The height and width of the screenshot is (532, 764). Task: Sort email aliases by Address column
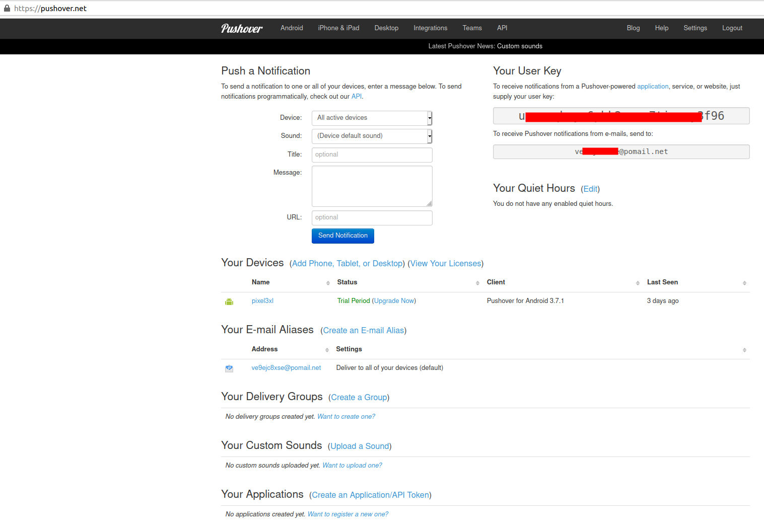click(327, 350)
